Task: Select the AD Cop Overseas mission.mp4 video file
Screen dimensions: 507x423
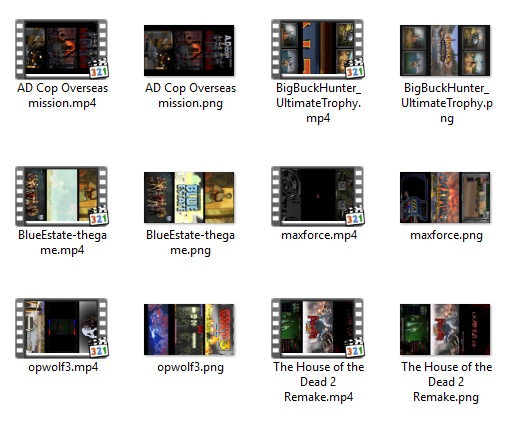Action: coord(62,49)
